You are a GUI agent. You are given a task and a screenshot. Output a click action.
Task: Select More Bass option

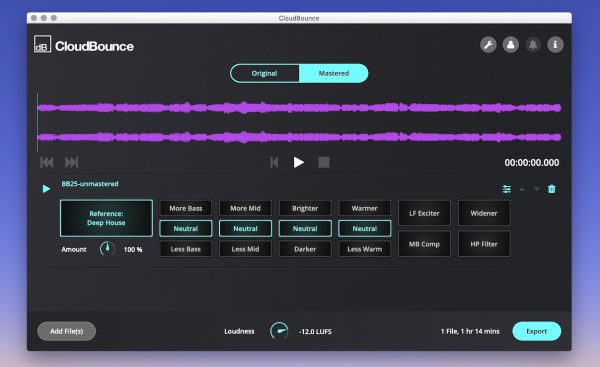pyautogui.click(x=186, y=208)
